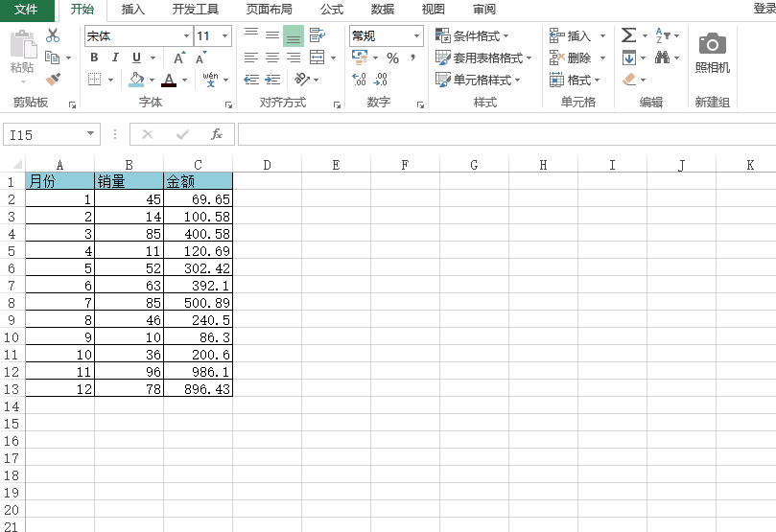Screen dimensions: 776x532
Task: Click the 登录 sign-in link
Action: click(764, 9)
